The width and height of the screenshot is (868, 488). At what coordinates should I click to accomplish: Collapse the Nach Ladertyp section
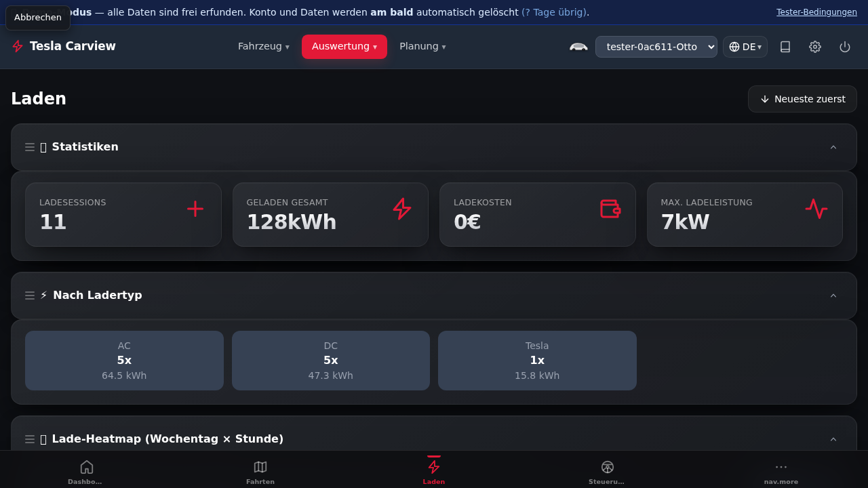pos(833,296)
